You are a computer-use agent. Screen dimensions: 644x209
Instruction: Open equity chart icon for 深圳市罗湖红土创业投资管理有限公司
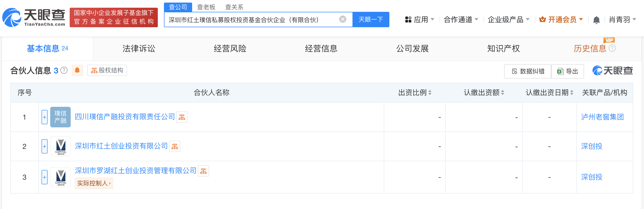tap(203, 171)
